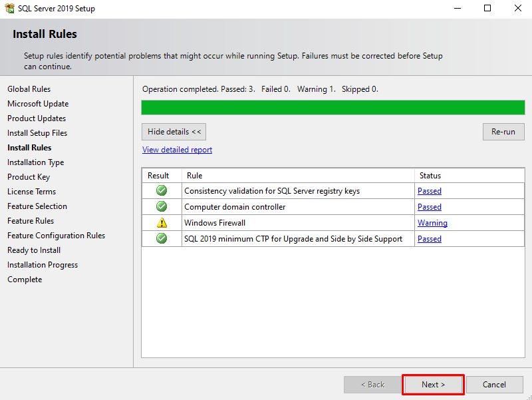532x400 pixels.
Task: Click the Windows Firewall rule text
Action: [215, 223]
